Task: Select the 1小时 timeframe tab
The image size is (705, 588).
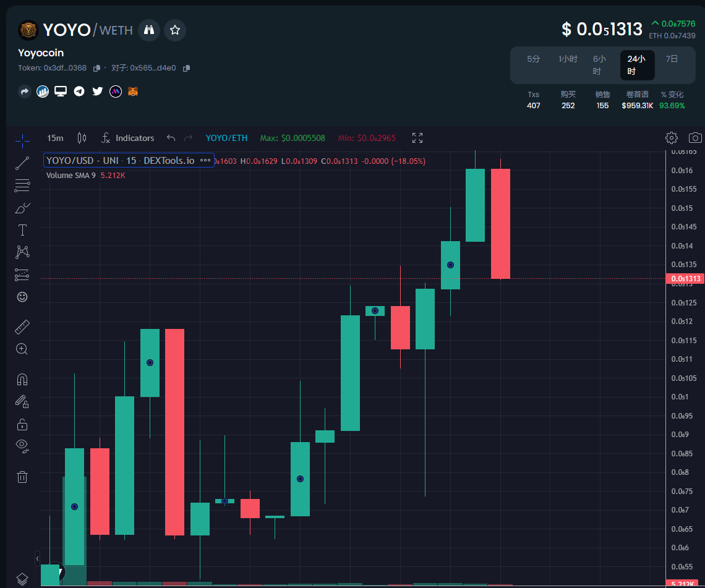Action: (x=568, y=59)
